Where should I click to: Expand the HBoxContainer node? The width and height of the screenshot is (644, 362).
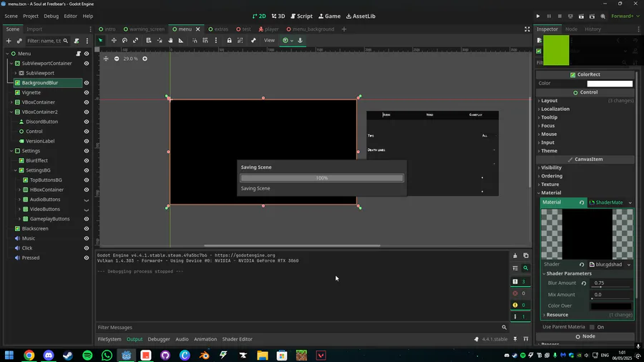[19, 190]
